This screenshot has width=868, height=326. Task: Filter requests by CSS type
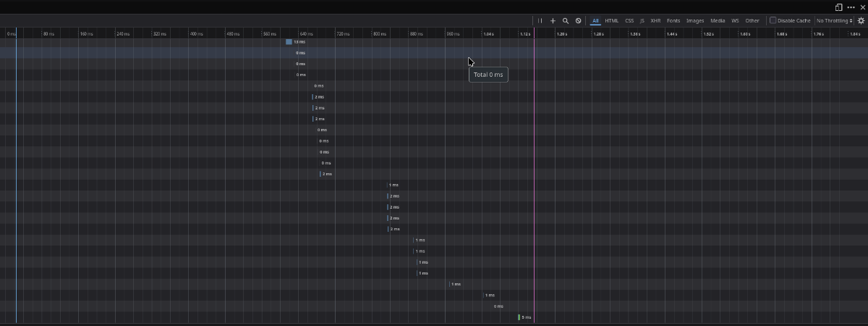click(629, 21)
